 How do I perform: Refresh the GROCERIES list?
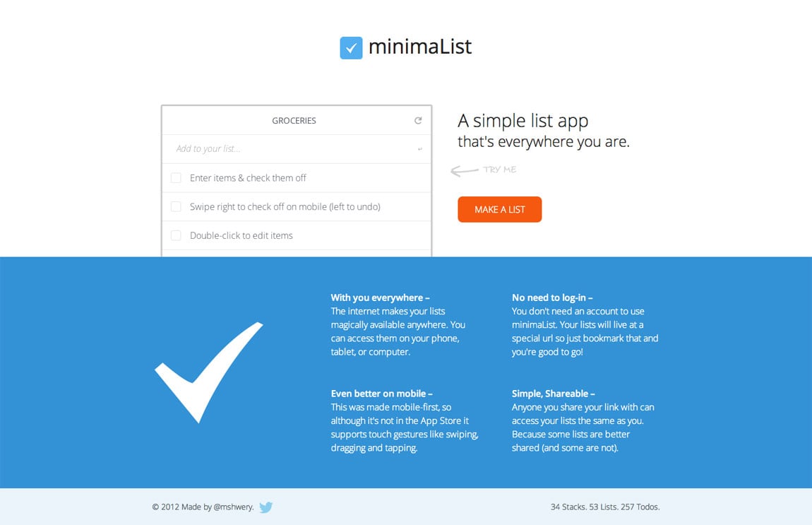[x=417, y=120]
